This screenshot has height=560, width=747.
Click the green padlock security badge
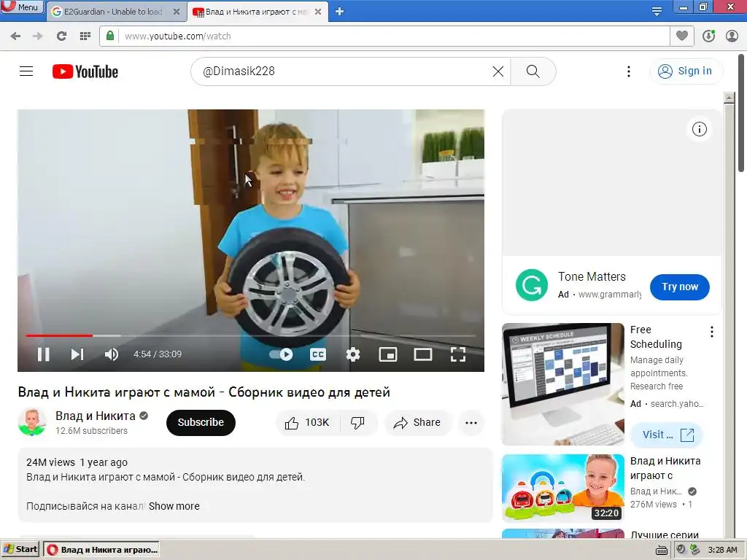110,36
